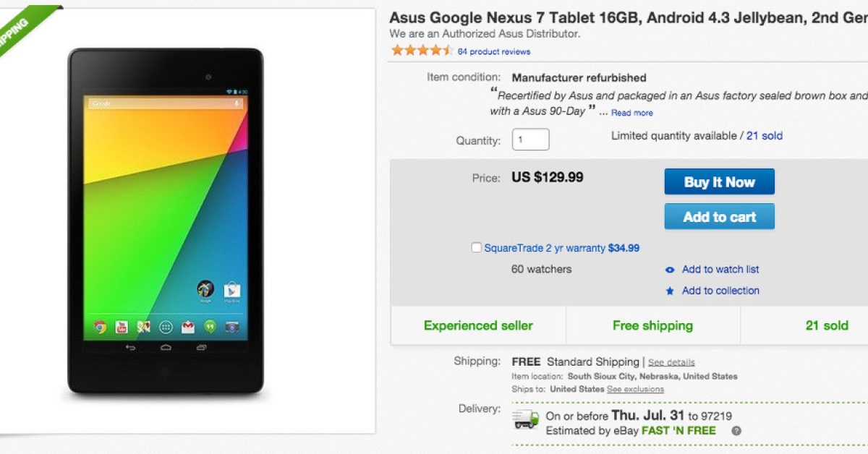Enable the SquareTrade 2 yr warranty checkbox
The height and width of the screenshot is (454, 868).
(476, 248)
